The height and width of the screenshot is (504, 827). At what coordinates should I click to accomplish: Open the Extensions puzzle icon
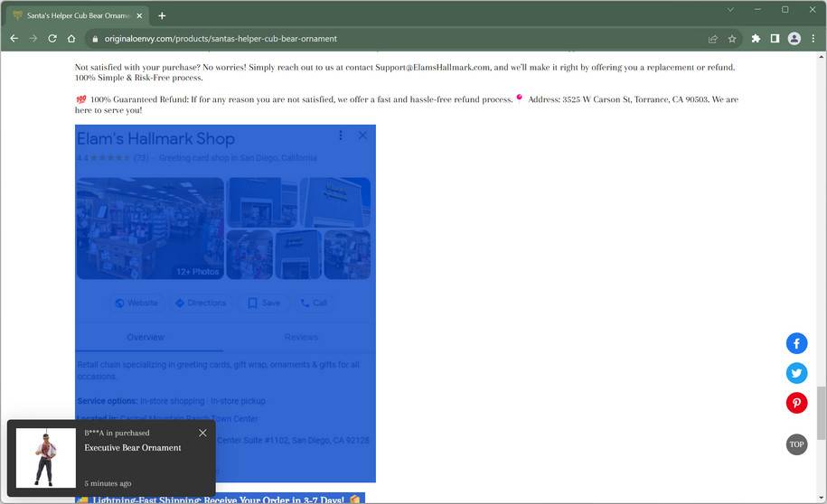756,39
